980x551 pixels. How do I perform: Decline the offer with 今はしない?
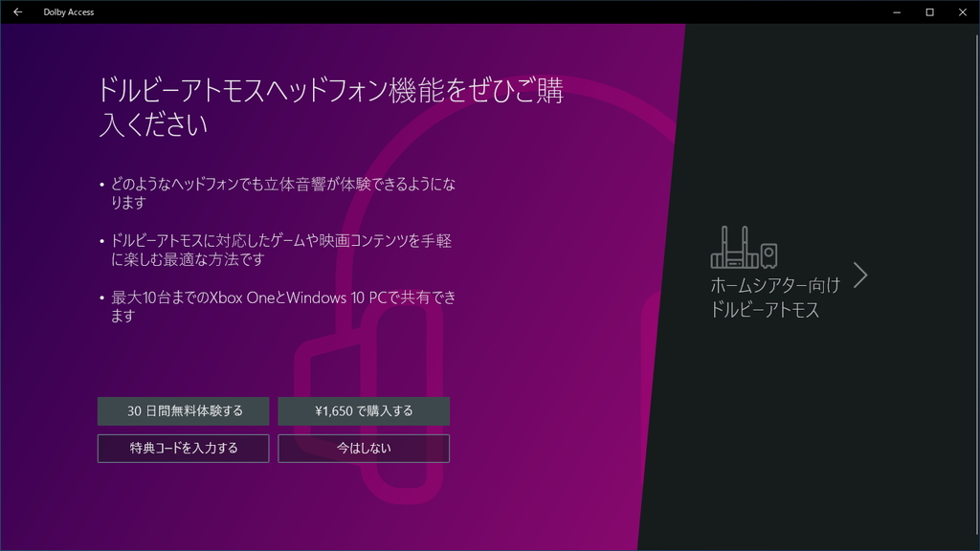364,448
